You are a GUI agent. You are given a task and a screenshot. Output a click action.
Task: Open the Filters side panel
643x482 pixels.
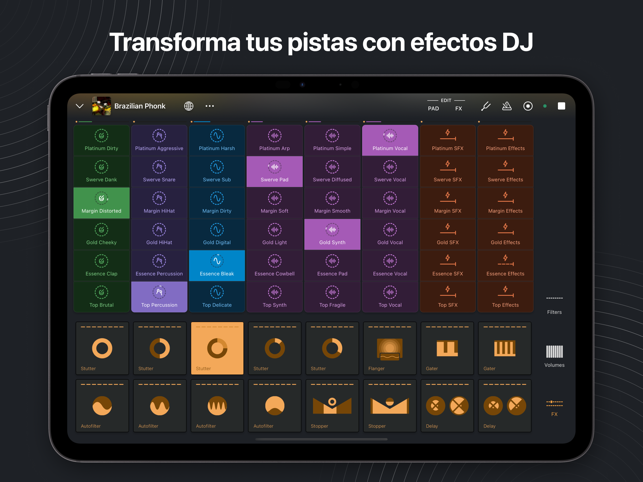(554, 305)
